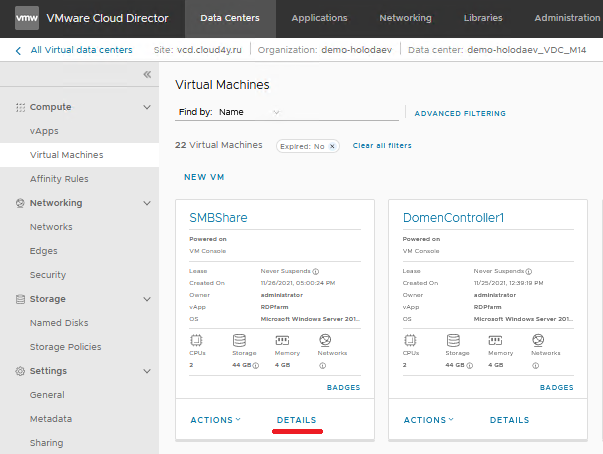This screenshot has height=454, width=603.
Task: Select Virtual Machines in the sidebar
Action: coord(67,155)
